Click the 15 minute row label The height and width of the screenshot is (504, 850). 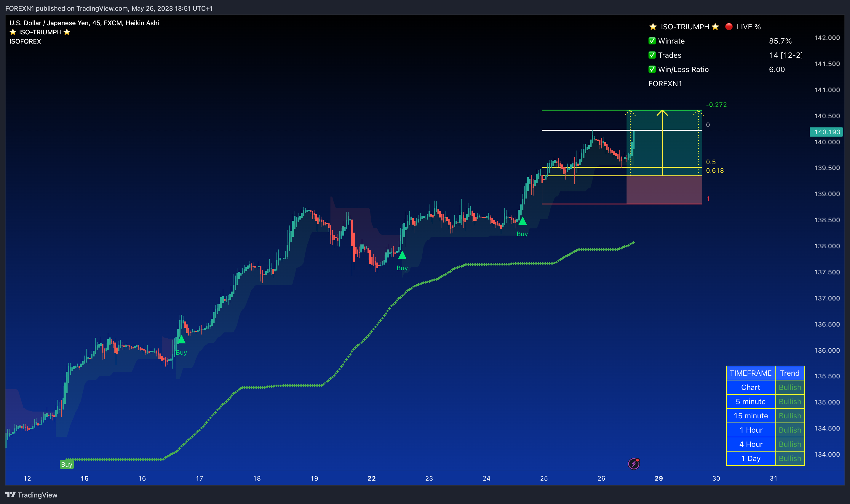[x=750, y=416]
